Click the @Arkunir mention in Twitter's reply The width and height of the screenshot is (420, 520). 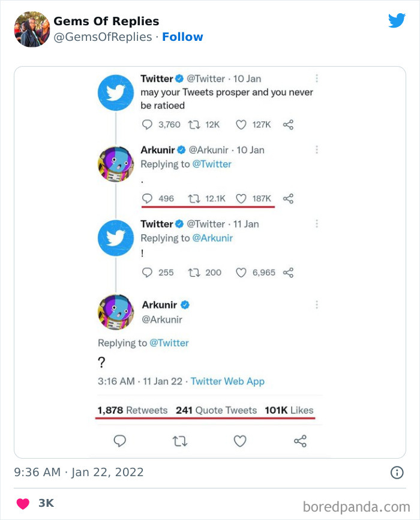coord(212,238)
